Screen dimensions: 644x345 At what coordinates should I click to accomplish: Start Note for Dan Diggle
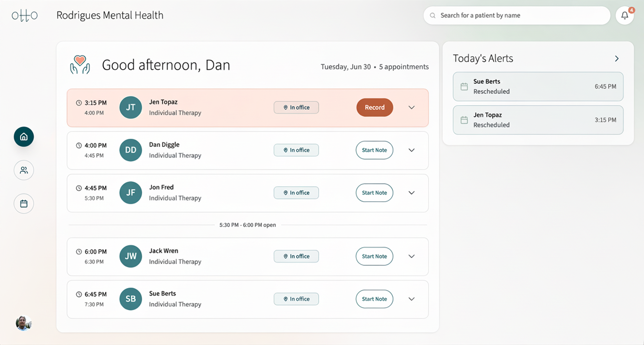click(x=374, y=150)
